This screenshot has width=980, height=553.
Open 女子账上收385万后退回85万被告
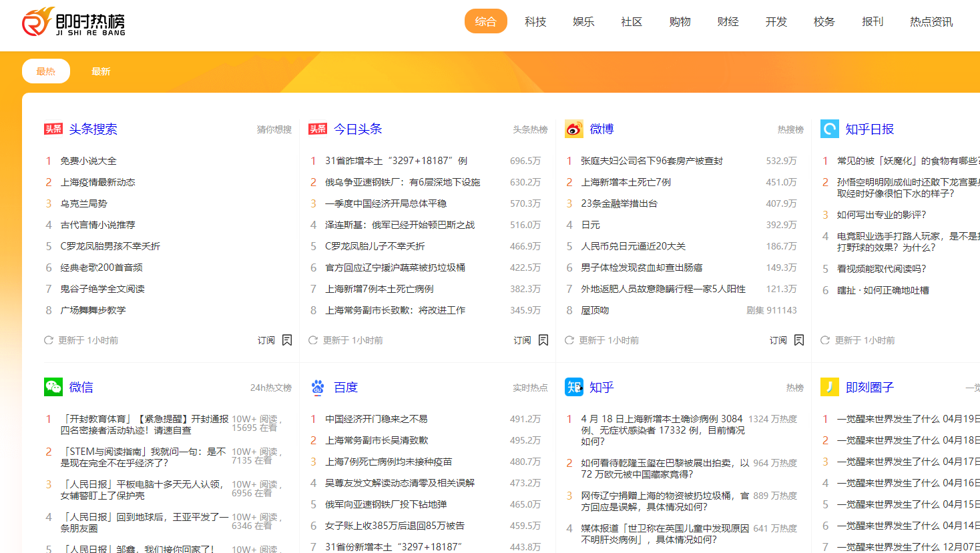395,526
